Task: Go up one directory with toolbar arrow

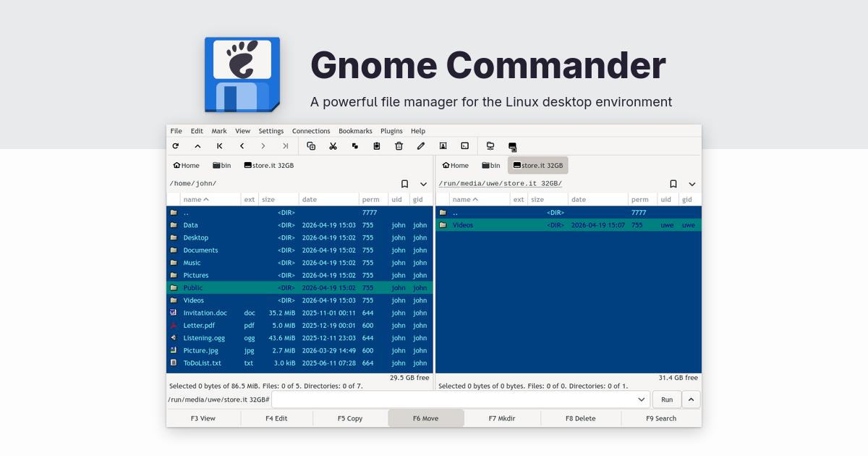Action: (x=197, y=146)
